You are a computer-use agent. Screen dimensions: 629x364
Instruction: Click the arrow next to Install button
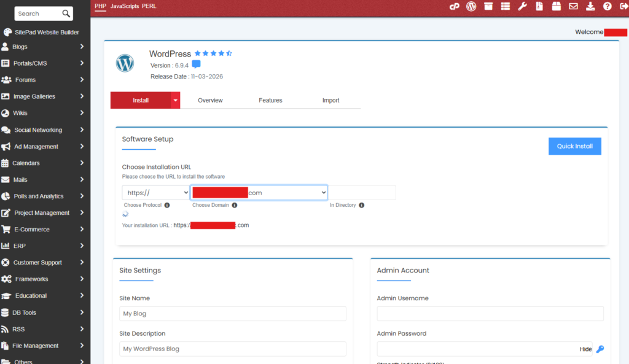[x=175, y=100]
